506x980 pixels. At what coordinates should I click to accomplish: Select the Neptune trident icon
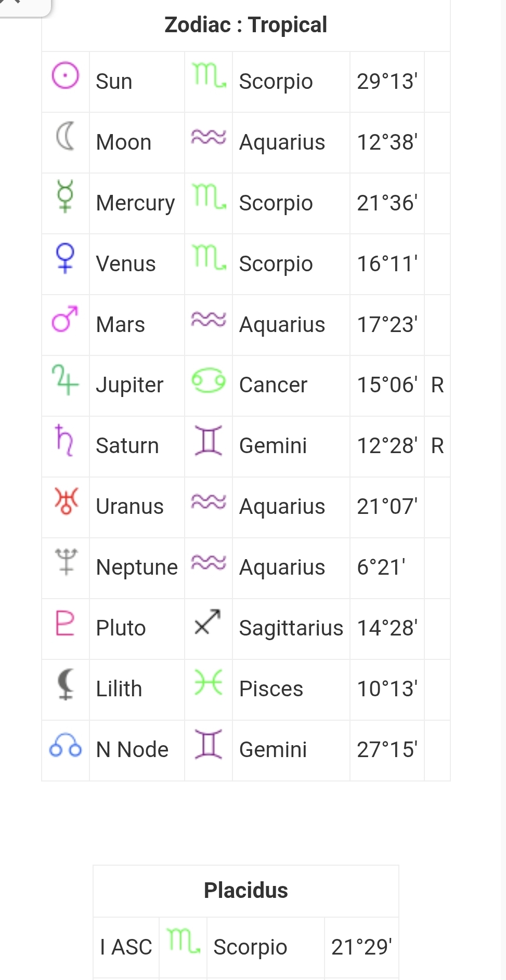[x=66, y=561]
